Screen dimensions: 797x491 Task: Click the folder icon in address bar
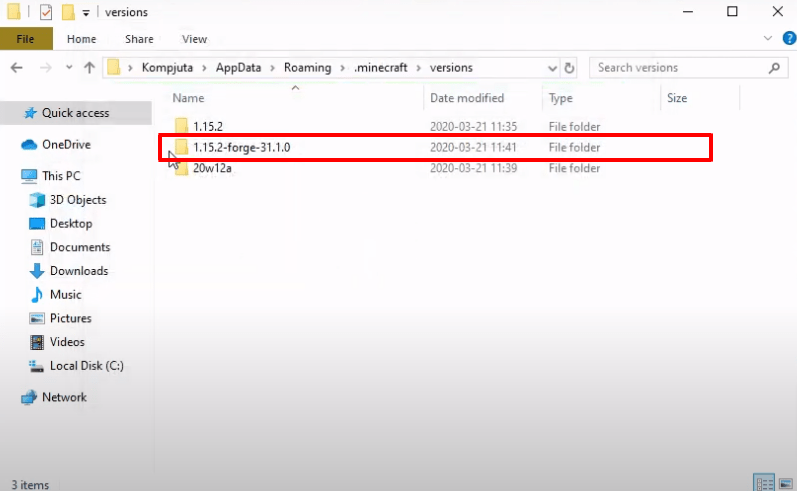point(113,67)
